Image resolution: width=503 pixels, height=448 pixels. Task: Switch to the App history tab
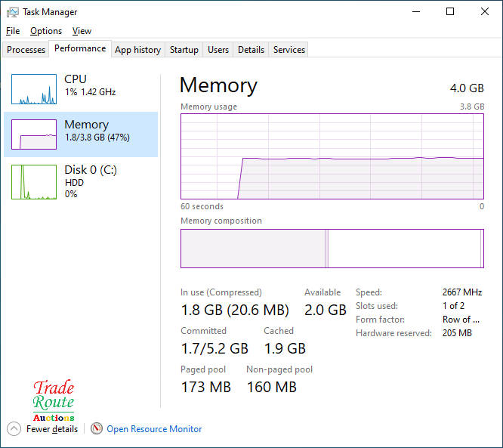[137, 50]
